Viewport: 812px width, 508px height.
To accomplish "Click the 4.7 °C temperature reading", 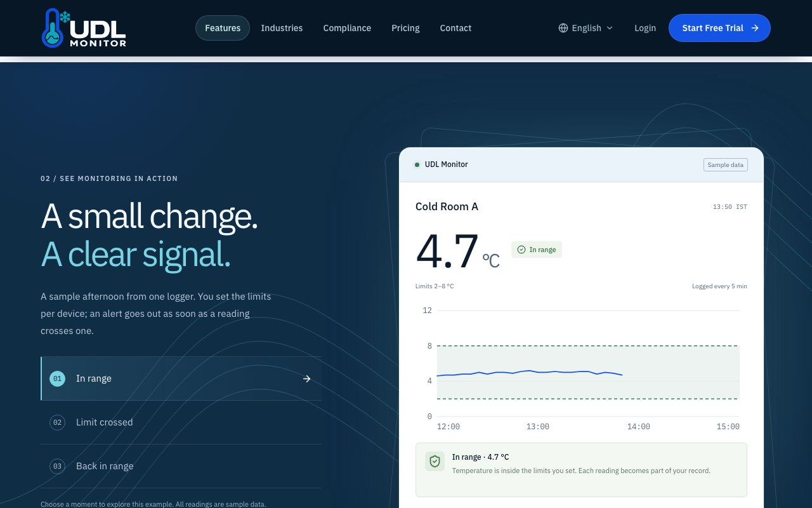I will (457, 251).
